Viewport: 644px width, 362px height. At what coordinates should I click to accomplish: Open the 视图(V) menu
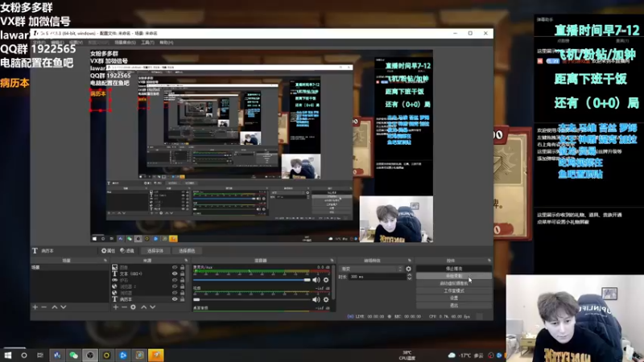point(76,43)
